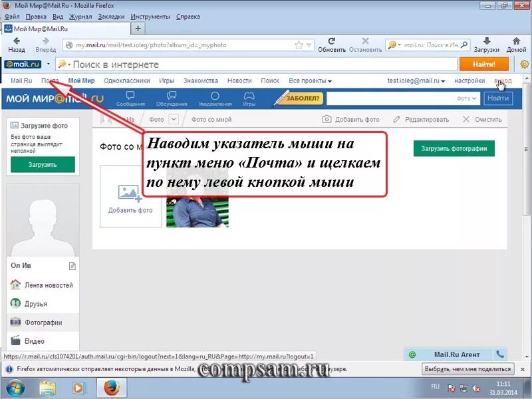Screen dimensions: 532x399
Task: Click the gear icon on the mail.ru toolbar
Action: 525,64
